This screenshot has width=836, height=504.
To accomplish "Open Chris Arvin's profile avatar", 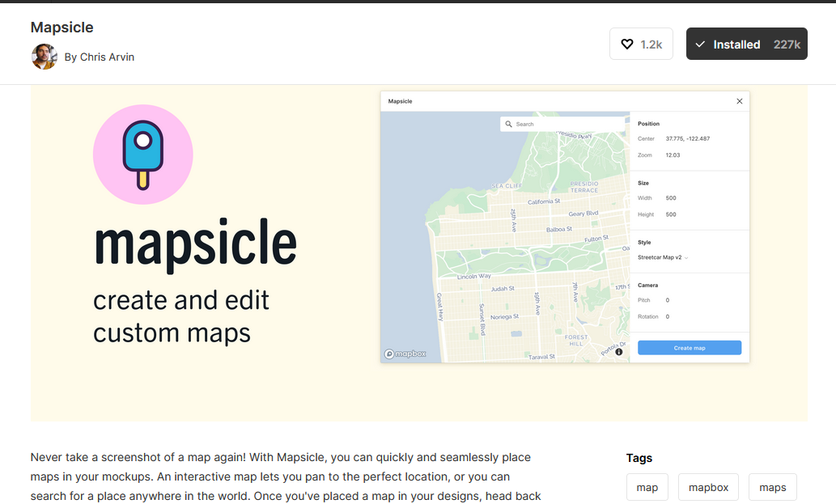I will pos(45,57).
